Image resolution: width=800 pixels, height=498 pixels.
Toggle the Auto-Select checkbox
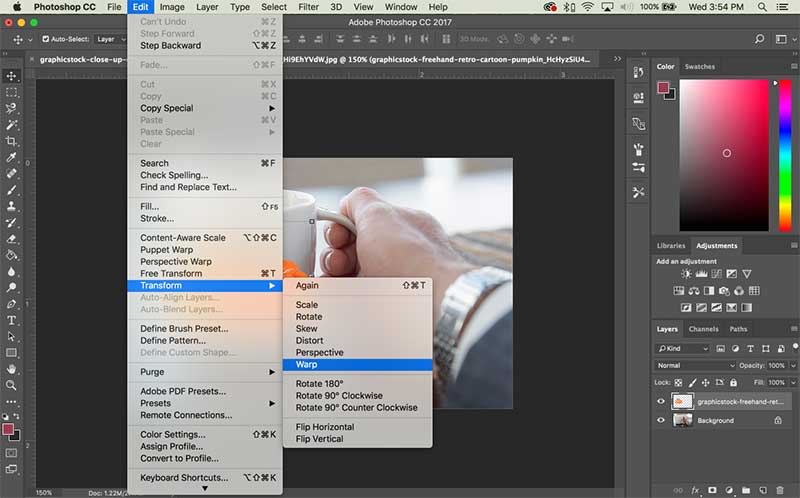45,39
